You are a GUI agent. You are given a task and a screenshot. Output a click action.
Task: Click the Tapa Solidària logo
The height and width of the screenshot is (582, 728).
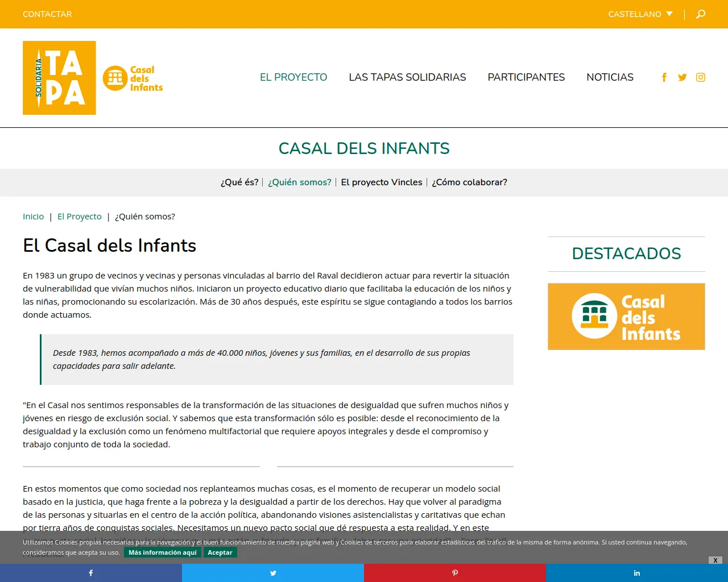(59, 78)
